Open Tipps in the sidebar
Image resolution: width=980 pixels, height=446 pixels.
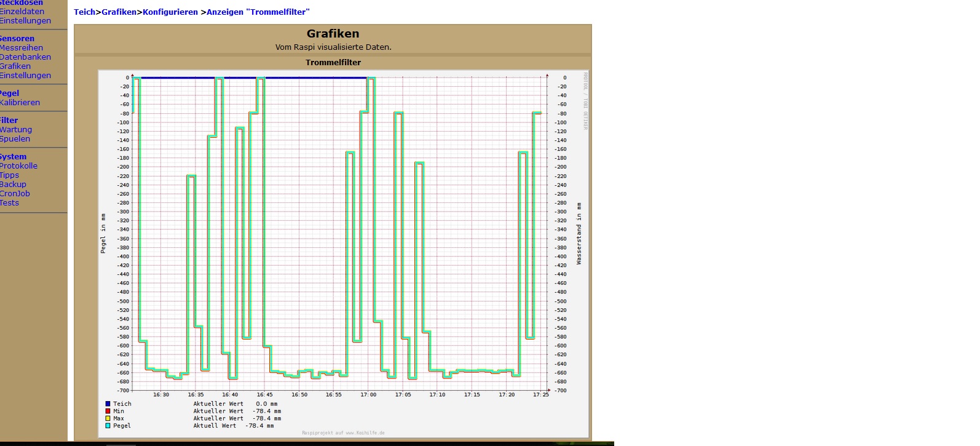pos(9,175)
